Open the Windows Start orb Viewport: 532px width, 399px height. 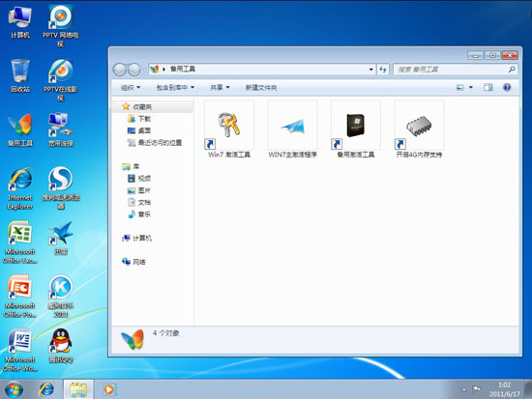pos(14,389)
